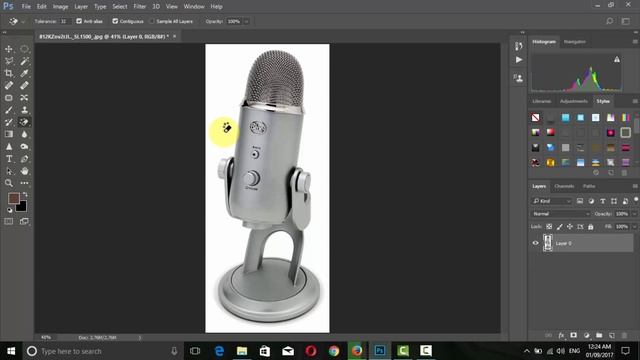Create a new layer group
640x360 pixels.
(599, 335)
